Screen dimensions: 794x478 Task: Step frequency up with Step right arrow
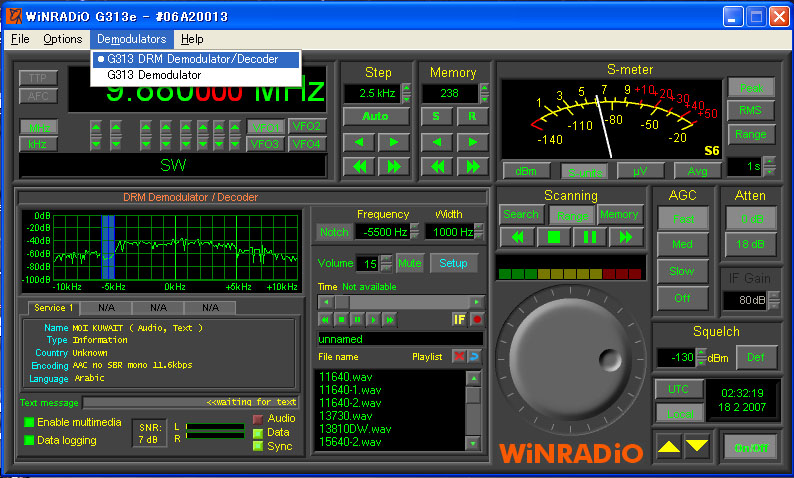pos(393,142)
